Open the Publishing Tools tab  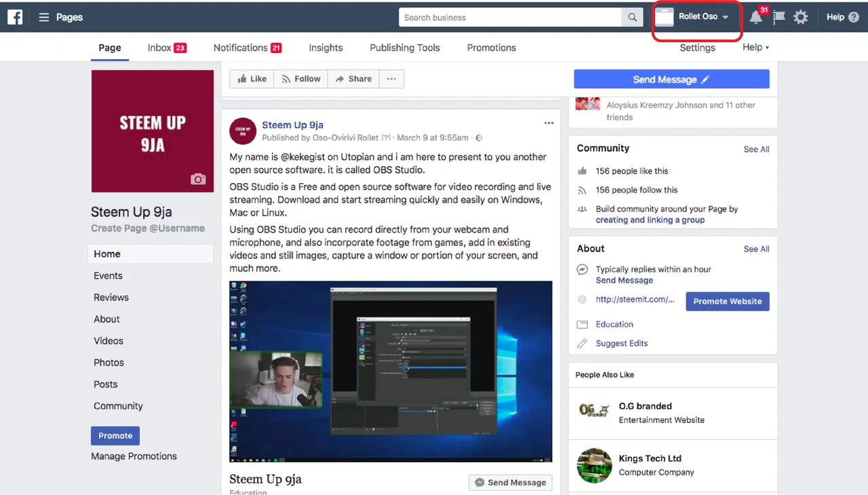[405, 47]
